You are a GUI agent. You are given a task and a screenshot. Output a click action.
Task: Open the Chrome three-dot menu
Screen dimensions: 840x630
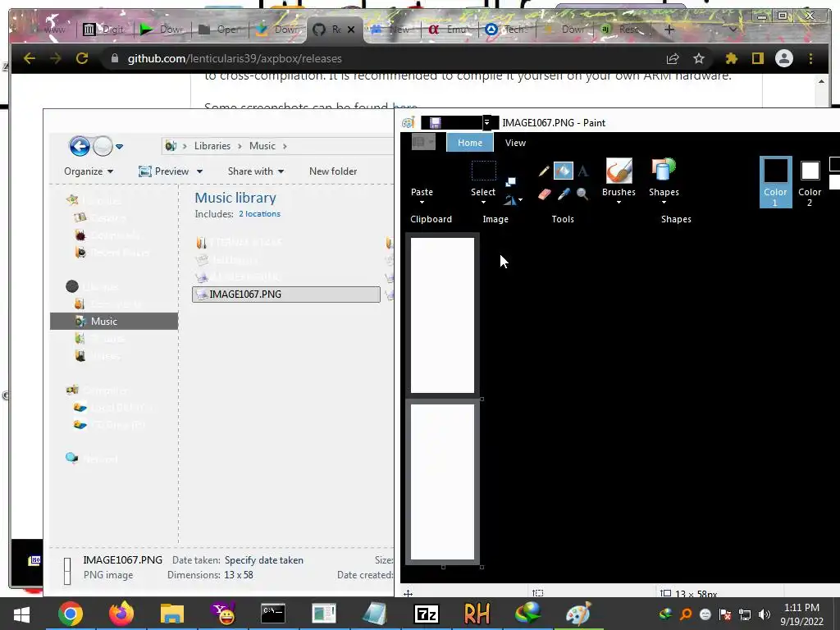click(x=810, y=58)
